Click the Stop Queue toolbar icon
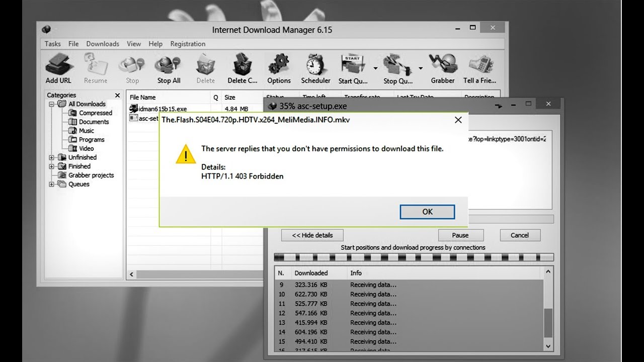Image resolution: width=644 pixels, height=362 pixels. (x=397, y=69)
